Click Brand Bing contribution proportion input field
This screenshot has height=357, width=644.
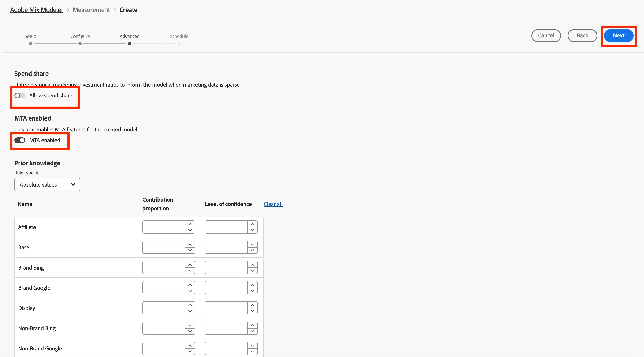point(164,267)
